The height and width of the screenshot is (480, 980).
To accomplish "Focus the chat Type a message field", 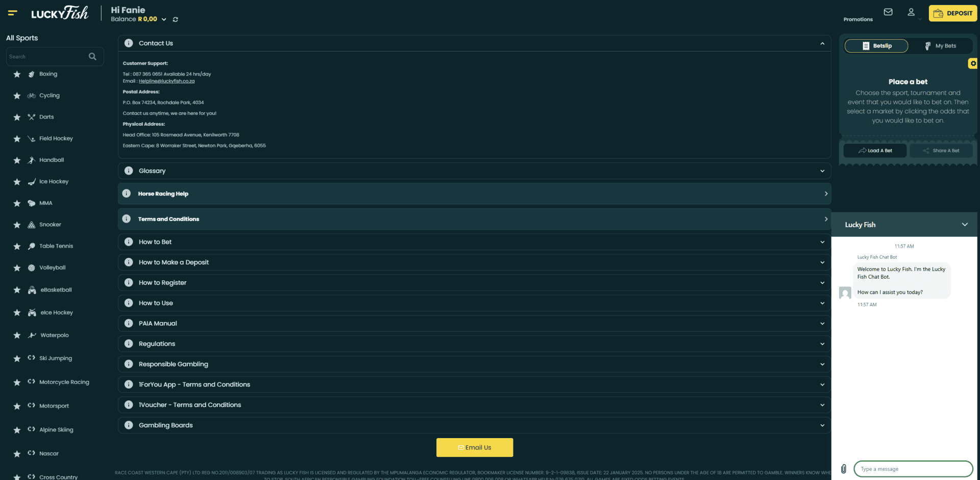I will click(x=913, y=469).
